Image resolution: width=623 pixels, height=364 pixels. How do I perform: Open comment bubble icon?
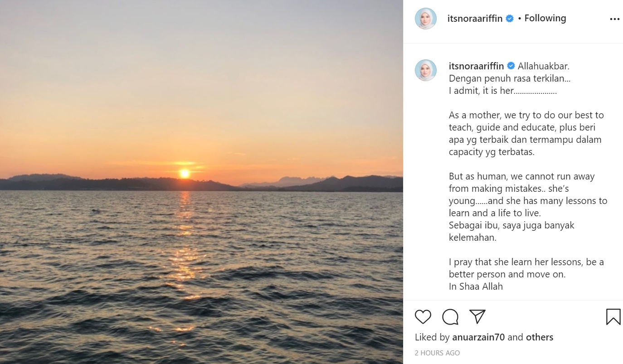pos(450,316)
